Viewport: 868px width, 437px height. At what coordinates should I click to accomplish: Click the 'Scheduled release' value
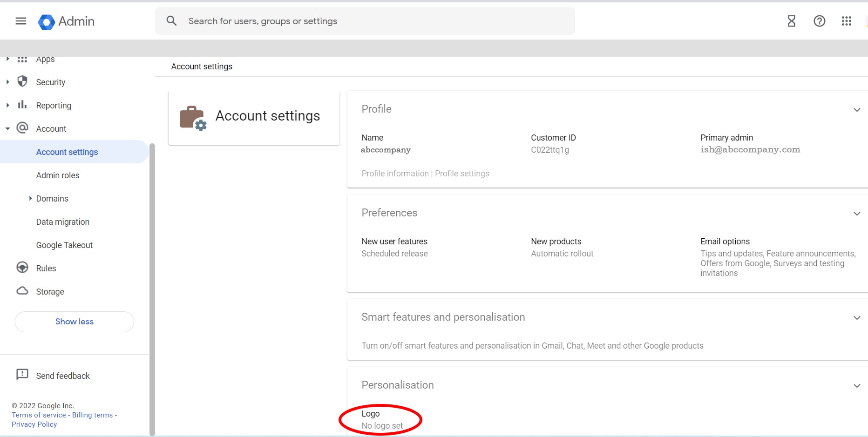(x=394, y=254)
